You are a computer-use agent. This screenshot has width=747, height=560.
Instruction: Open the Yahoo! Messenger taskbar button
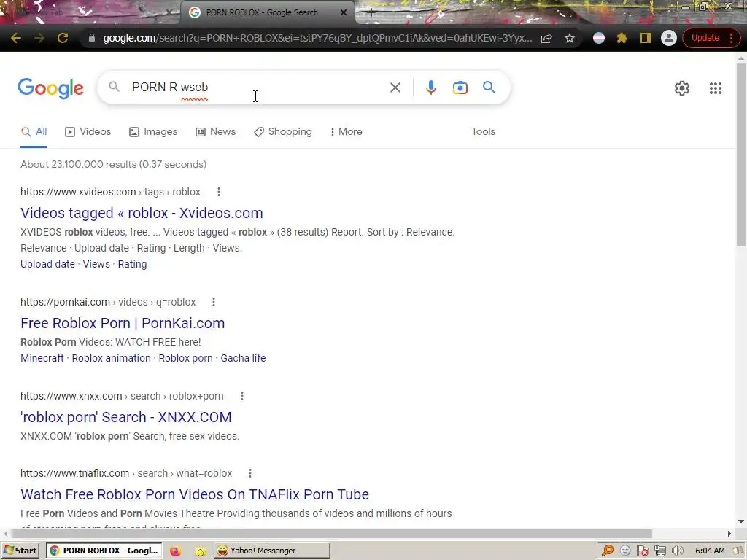[271, 551]
